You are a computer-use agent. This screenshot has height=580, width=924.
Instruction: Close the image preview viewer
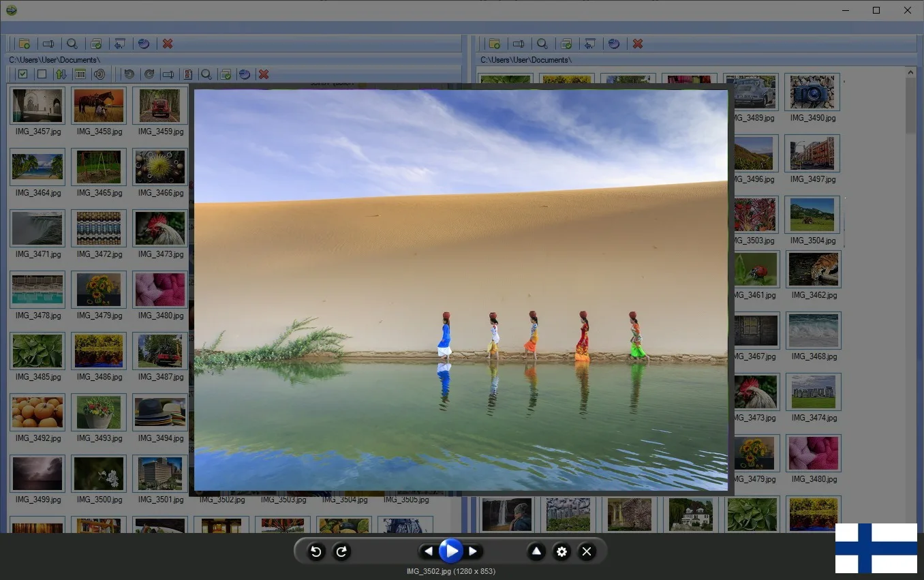[x=587, y=552]
